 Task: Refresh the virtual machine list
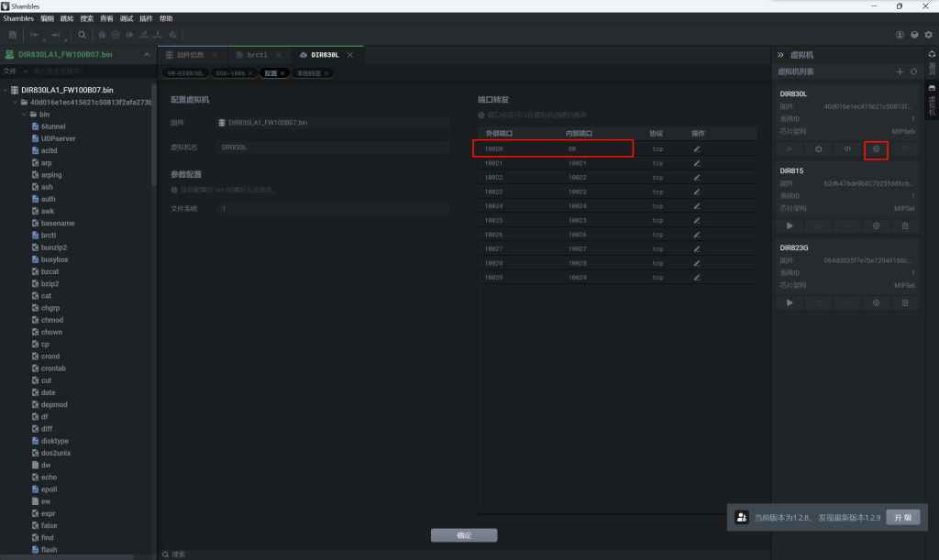(913, 71)
